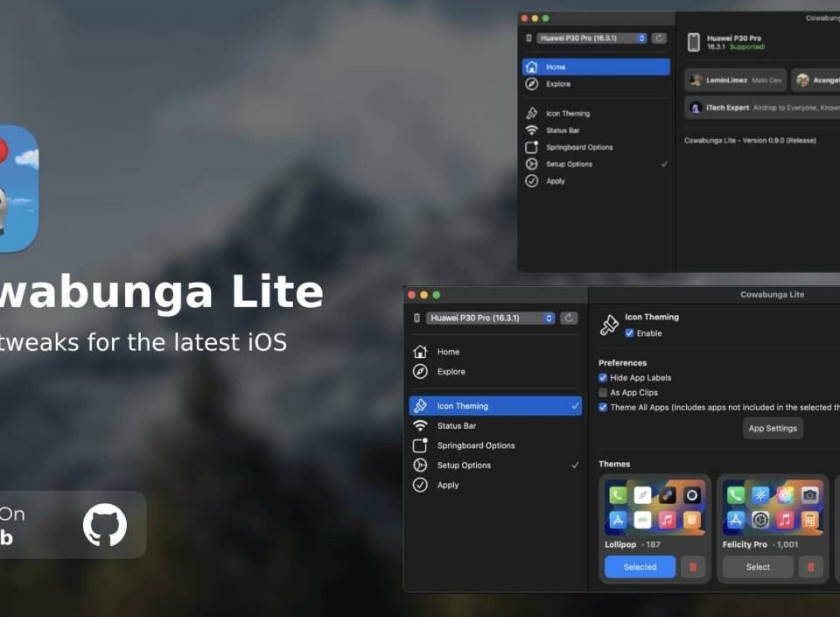The height and width of the screenshot is (617, 840).
Task: Click the Explore compass icon in back window
Action: coord(531,84)
